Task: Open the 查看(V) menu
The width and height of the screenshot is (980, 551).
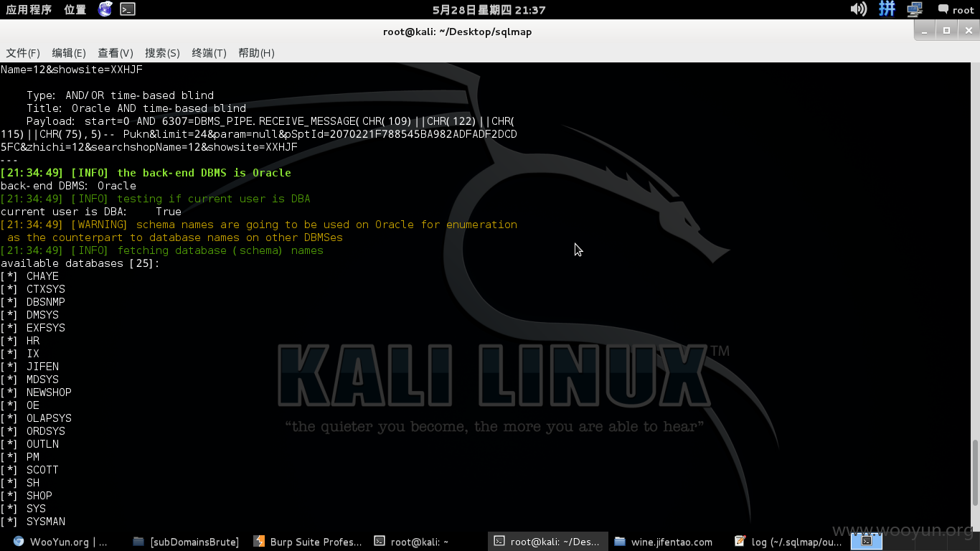Action: [x=116, y=53]
